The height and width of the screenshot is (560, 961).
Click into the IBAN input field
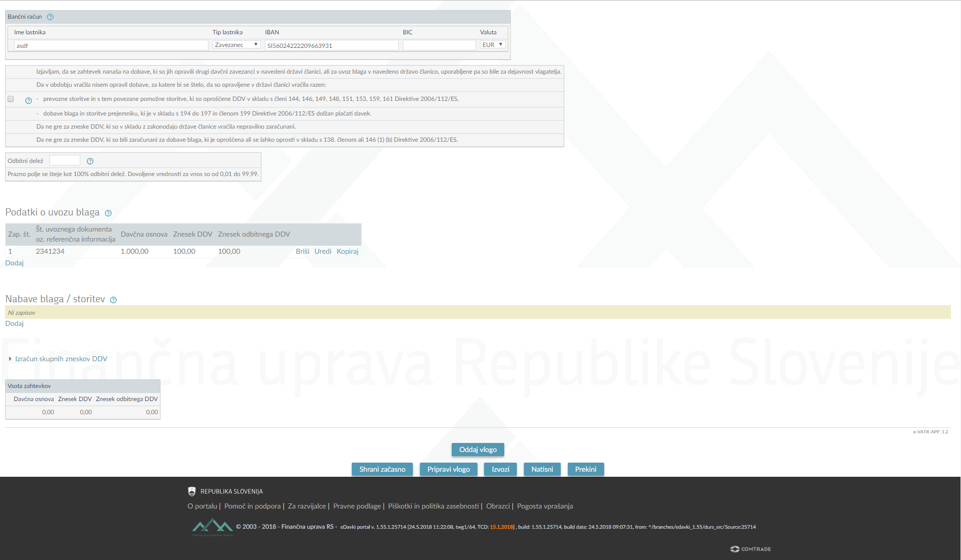click(x=332, y=45)
